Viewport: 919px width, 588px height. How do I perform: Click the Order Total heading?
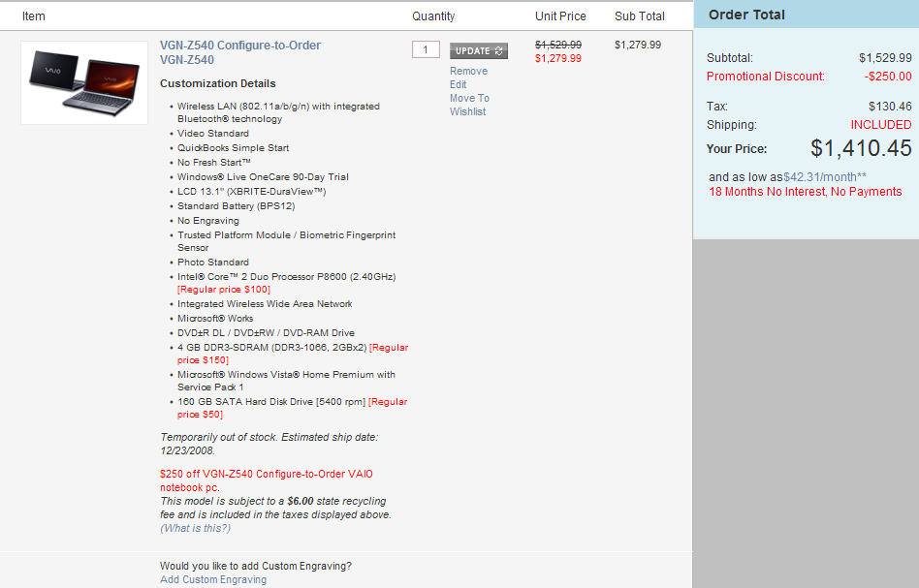[746, 15]
